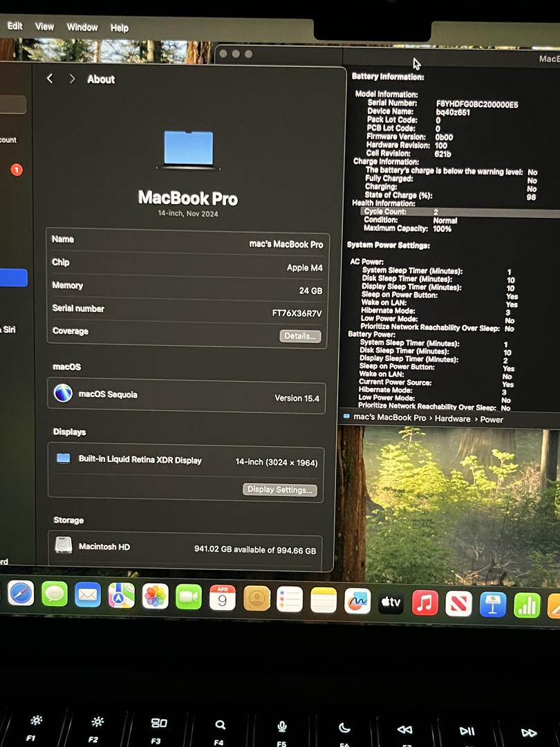Click the About page title
The height and width of the screenshot is (747, 560).
click(101, 80)
